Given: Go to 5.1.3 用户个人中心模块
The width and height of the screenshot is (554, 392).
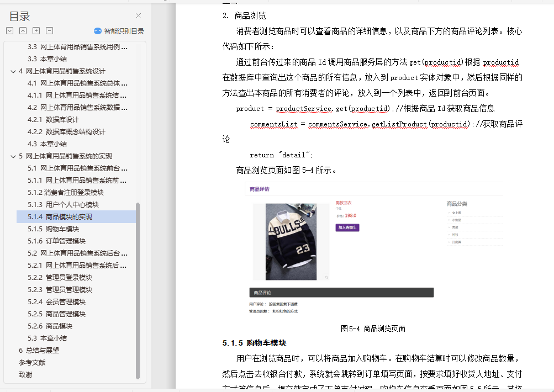Looking at the screenshot, I should pyautogui.click(x=64, y=204).
